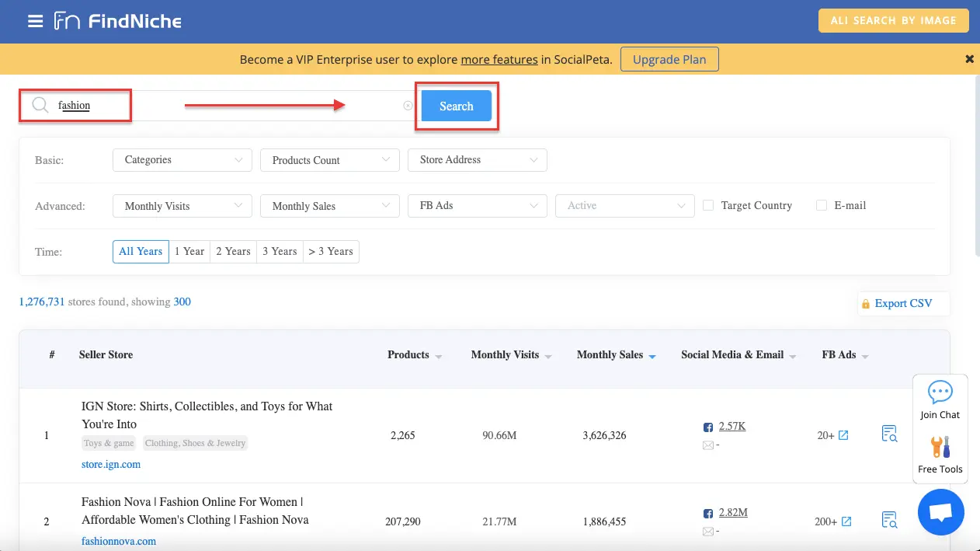Open the Join Chat widget
This screenshot has height=551, width=980.
940,399
